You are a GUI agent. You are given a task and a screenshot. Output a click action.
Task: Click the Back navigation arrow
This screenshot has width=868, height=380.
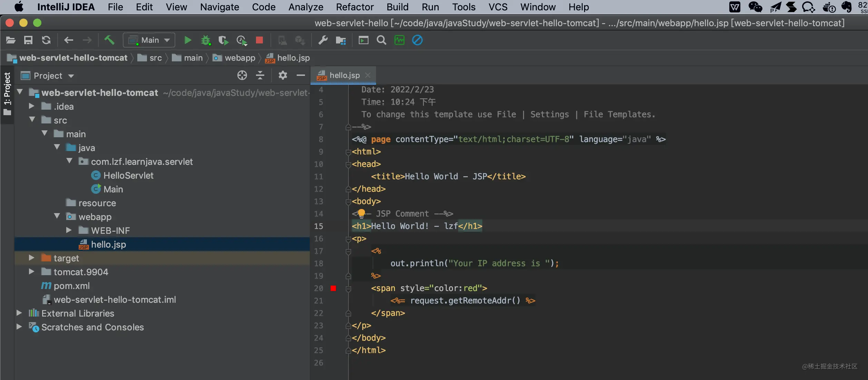click(69, 40)
